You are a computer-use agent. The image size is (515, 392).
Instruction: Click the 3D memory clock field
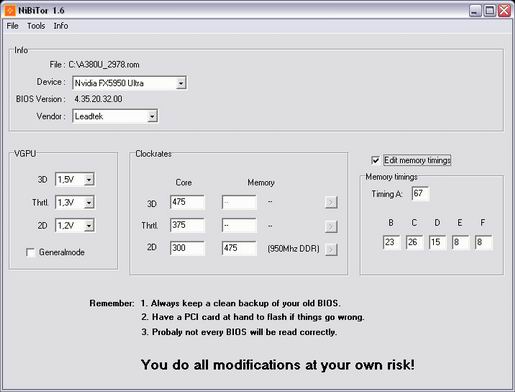click(239, 202)
